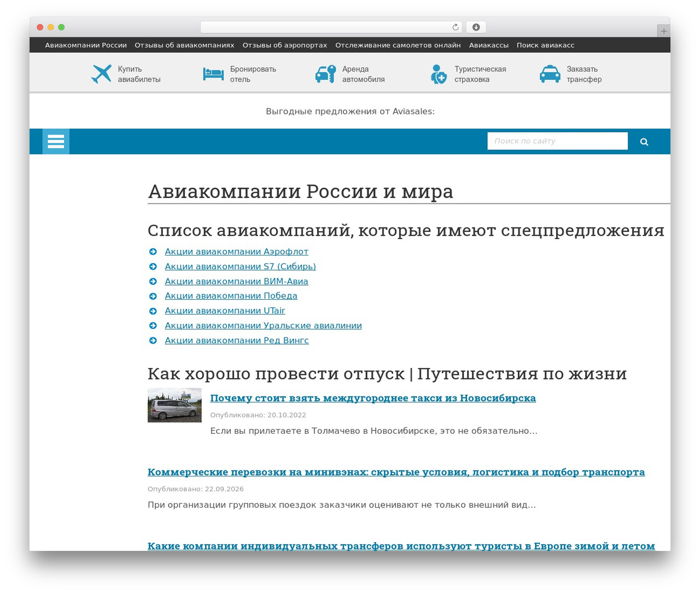Click the airplane icon for buying tickets
Screen dimensions: 700x593
(101, 74)
